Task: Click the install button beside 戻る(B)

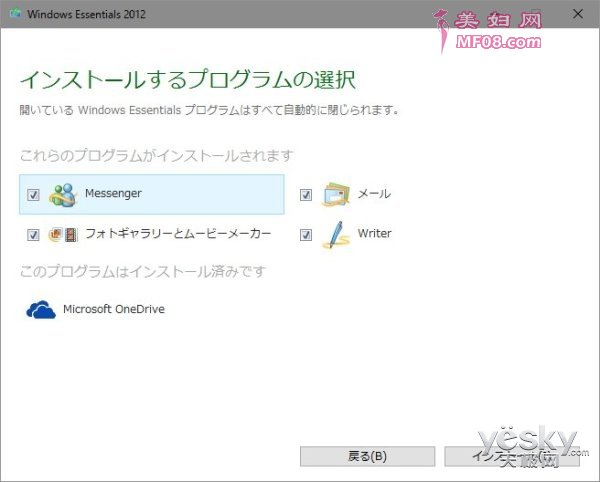Action: [512, 456]
